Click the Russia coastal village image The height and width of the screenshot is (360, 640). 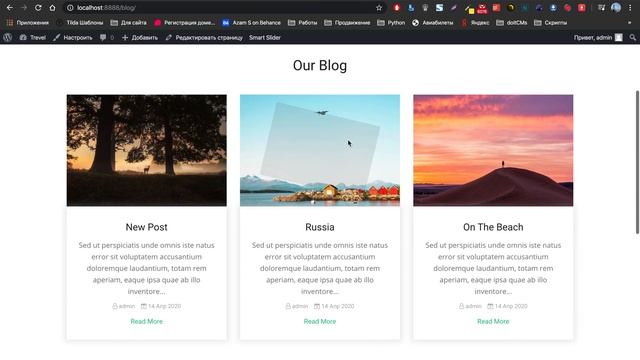tap(320, 150)
